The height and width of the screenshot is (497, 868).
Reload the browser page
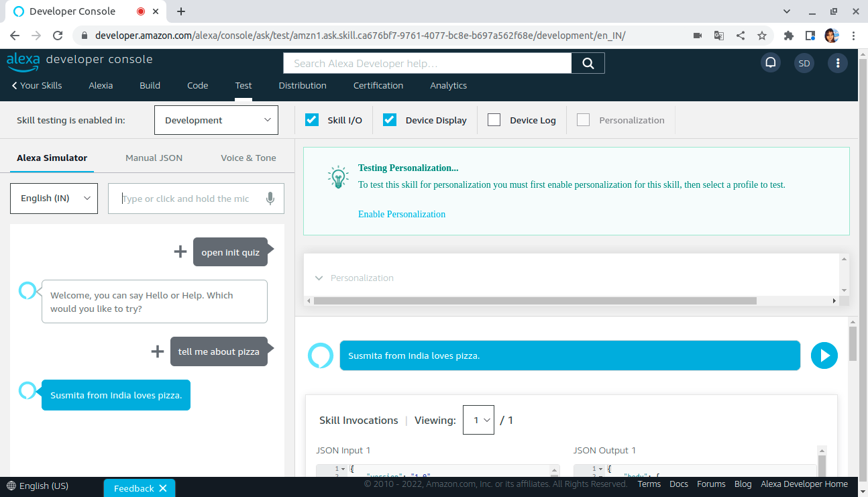point(58,36)
